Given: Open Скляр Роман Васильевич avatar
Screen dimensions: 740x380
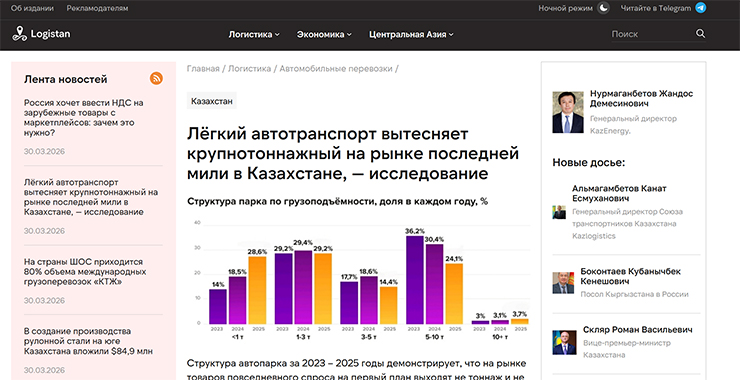Looking at the screenshot, I should pos(564,342).
